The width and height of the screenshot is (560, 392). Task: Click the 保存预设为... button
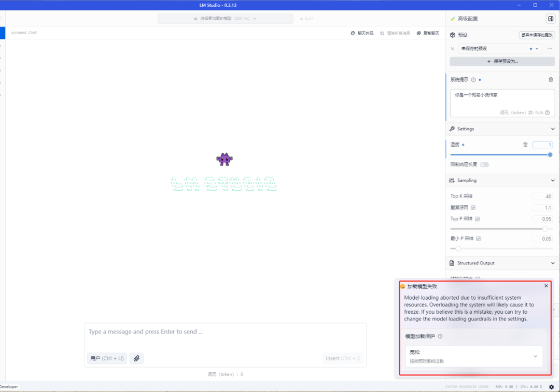tap(502, 61)
